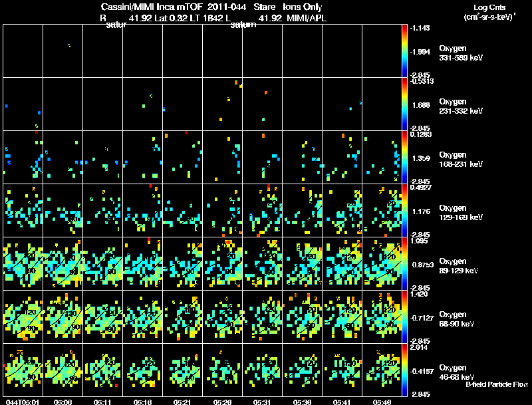Click the Oxygen 231-332 keV label
Image resolution: width=532 pixels, height=405 pixels.
(461, 106)
